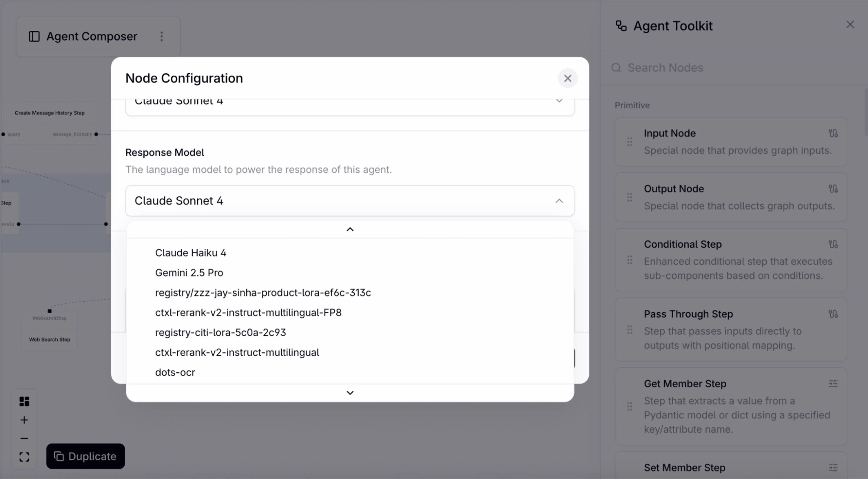Click the sidebar panel icon beside Agent Composer
The image size is (868, 479).
coord(34,36)
